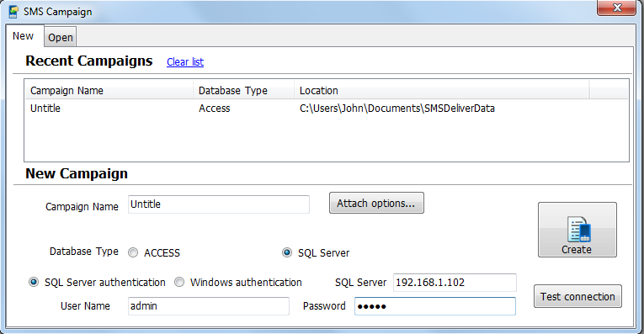Choose SQL Server authentication option

coord(34,282)
